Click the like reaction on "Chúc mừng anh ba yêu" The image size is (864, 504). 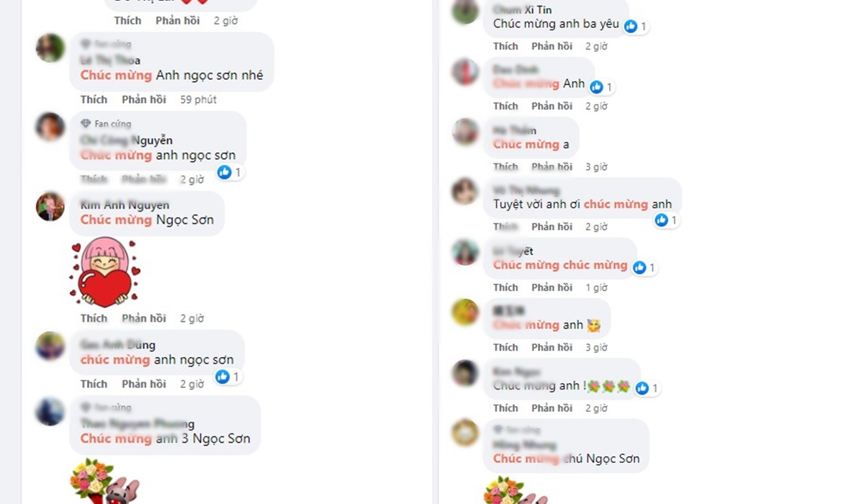[631, 26]
